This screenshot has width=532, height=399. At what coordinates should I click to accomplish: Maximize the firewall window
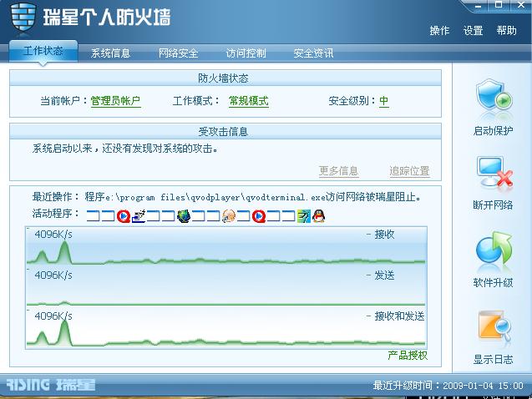(499, 5)
